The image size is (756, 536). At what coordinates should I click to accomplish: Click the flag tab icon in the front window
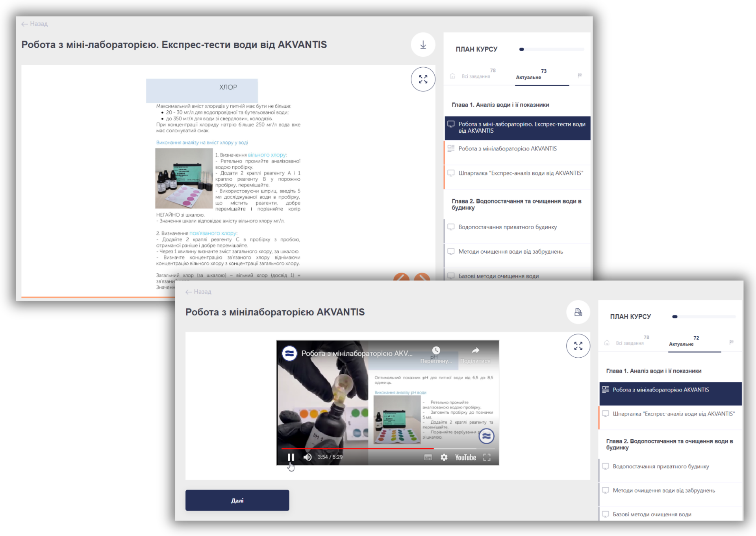point(731,342)
